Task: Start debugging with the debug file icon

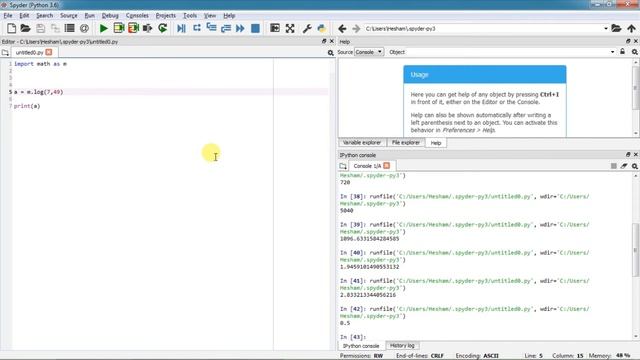Action: point(182,28)
